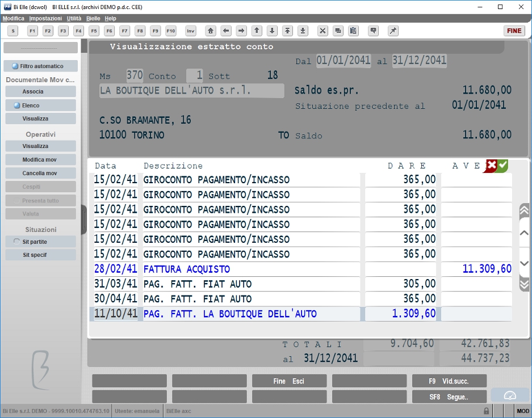Jump to last rows with double-down chevron
Screen dimensions: 532x418
click(524, 284)
